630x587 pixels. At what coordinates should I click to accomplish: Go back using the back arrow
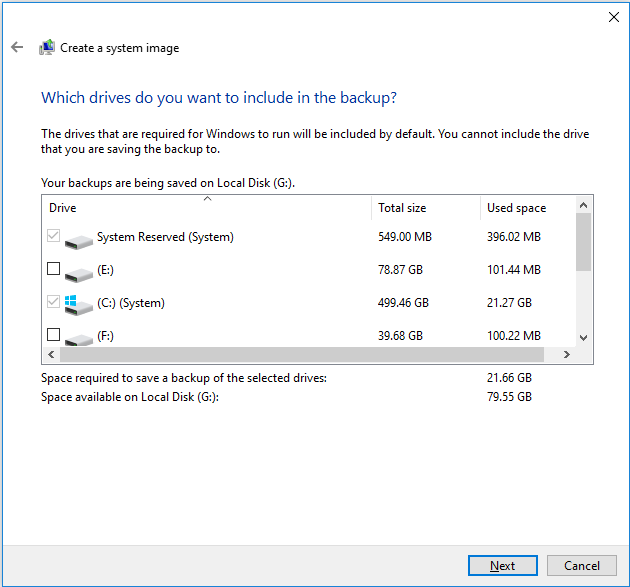17,47
